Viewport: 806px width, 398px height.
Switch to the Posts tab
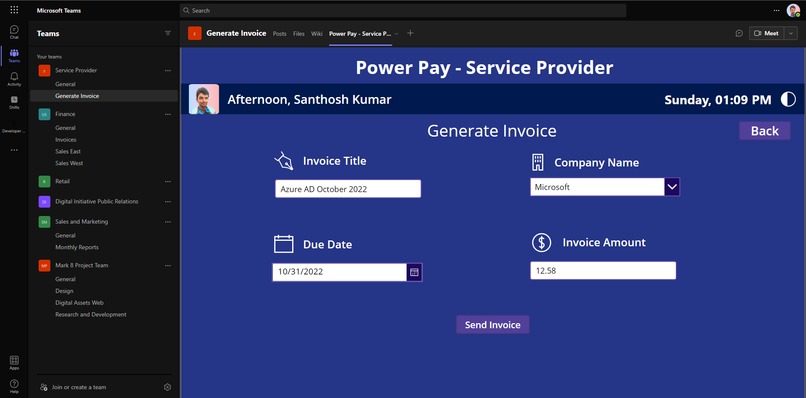pos(280,34)
